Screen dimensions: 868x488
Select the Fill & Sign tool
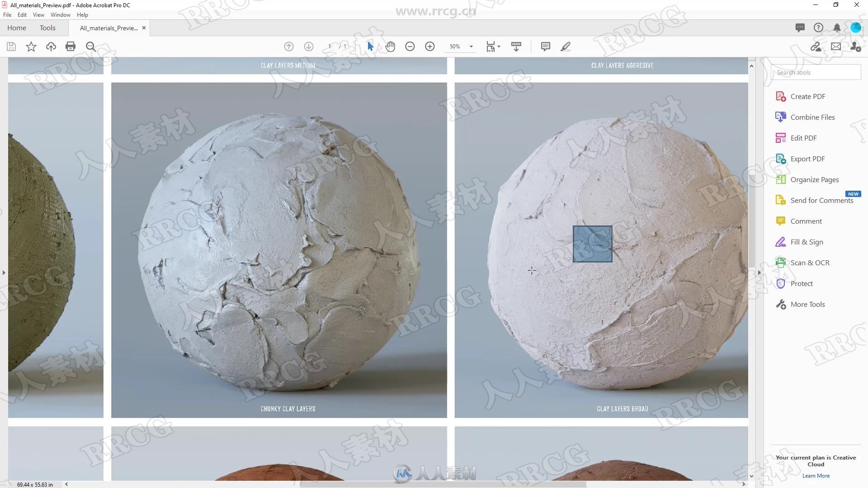(806, 241)
